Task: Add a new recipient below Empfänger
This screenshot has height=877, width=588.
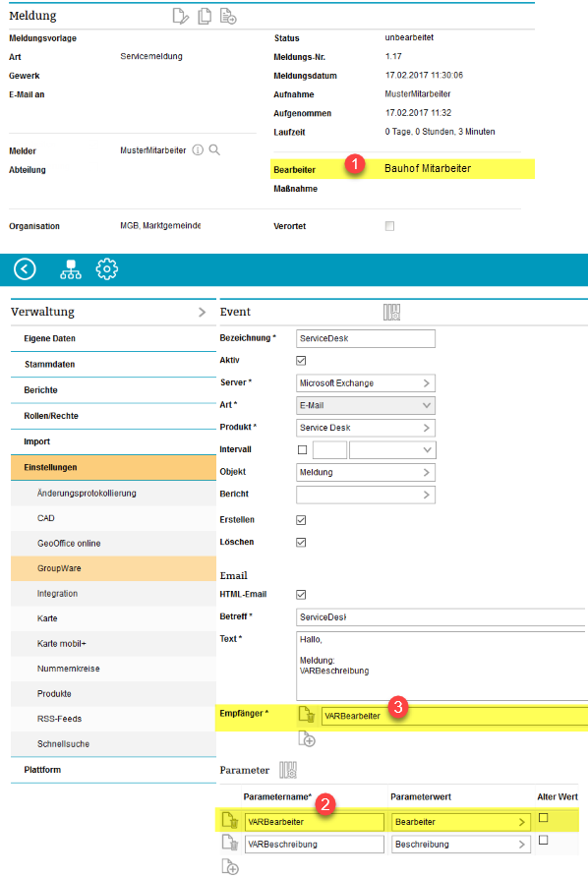Action: 307,738
